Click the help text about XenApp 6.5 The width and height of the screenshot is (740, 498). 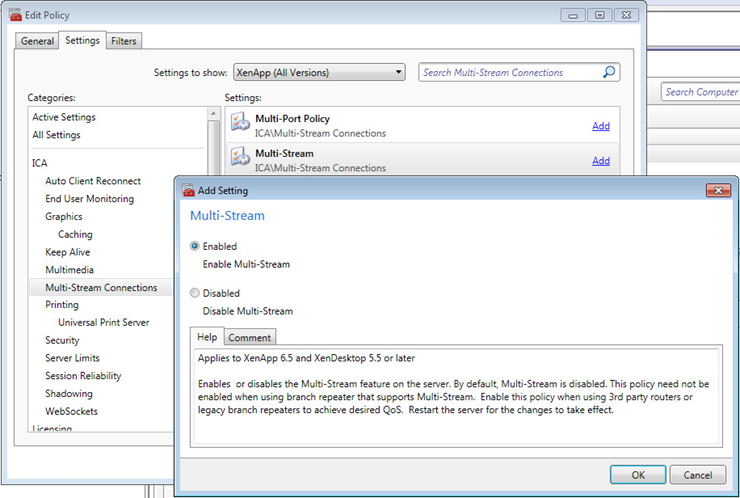[306, 358]
